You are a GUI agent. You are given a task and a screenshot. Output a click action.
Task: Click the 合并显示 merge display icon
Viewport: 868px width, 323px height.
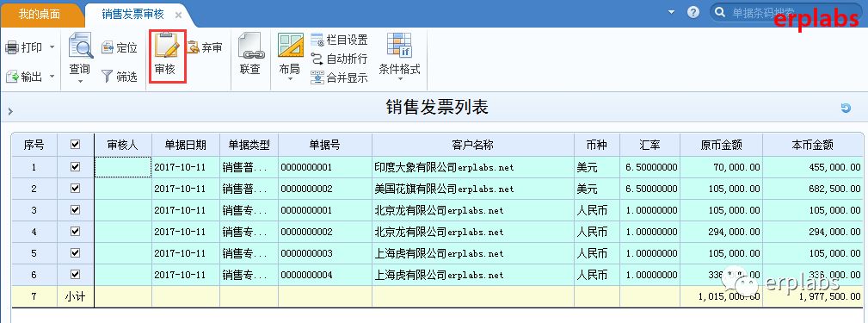click(x=317, y=78)
